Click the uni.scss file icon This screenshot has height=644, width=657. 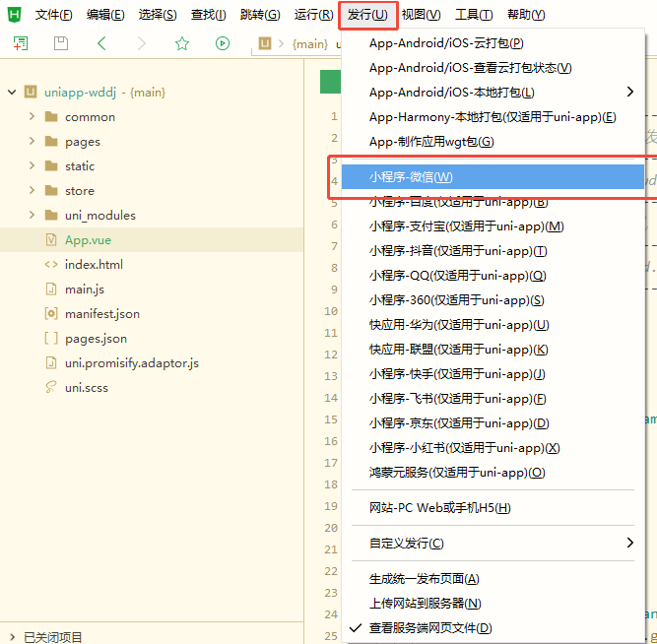click(51, 387)
